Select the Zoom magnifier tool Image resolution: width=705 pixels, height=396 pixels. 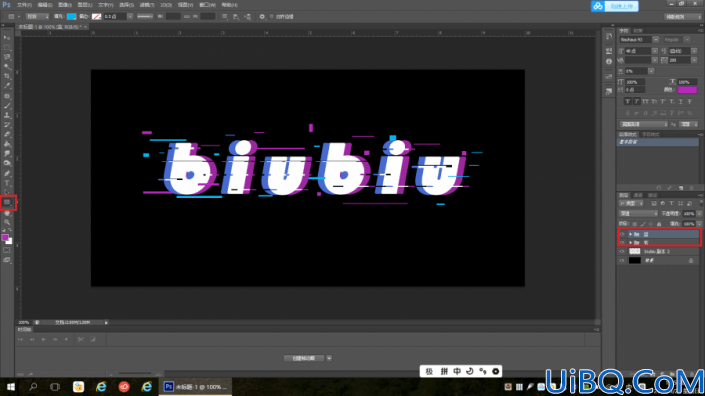pos(7,222)
